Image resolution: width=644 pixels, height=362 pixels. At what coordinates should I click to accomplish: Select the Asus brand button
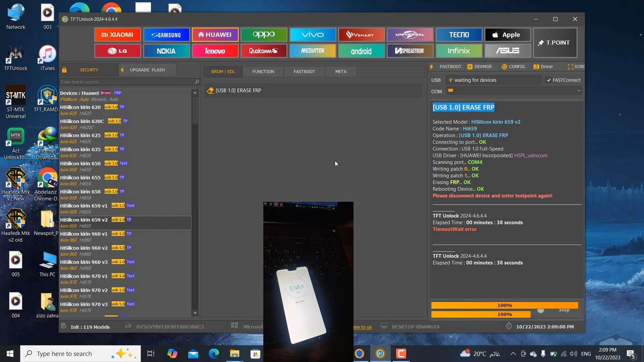click(x=508, y=51)
